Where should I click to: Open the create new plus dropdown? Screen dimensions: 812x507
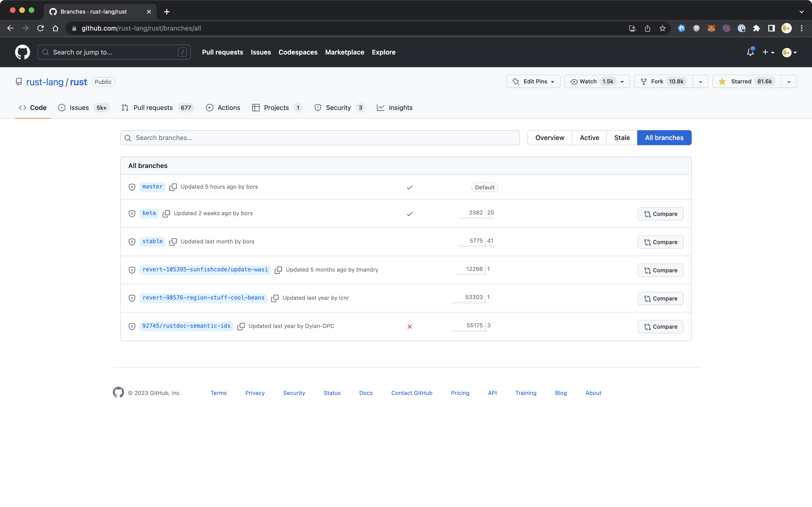pos(768,52)
